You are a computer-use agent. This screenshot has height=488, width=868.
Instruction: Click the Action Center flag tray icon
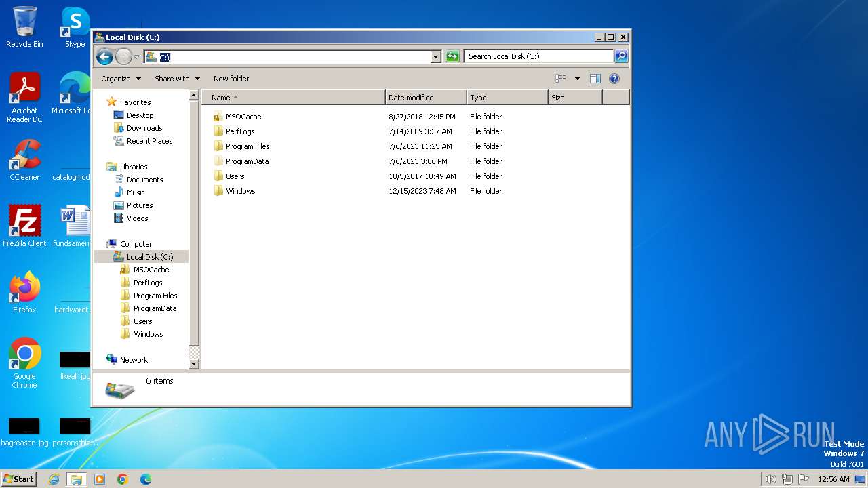pos(804,479)
